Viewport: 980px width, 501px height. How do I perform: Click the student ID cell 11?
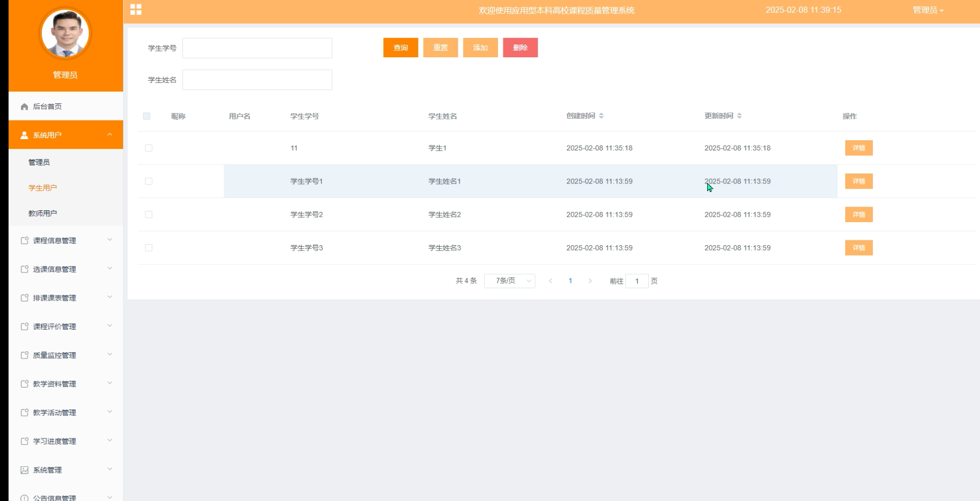click(294, 148)
